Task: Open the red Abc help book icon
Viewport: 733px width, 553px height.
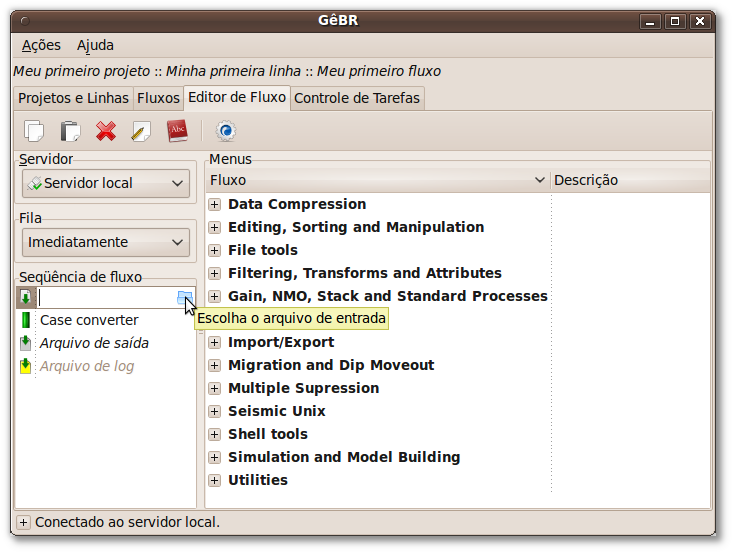Action: pyautogui.click(x=177, y=131)
